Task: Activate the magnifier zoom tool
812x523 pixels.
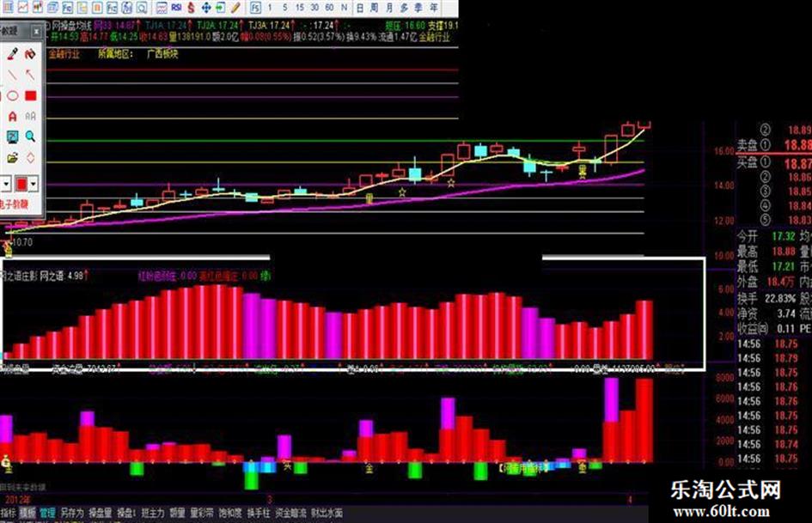Action: click(31, 137)
